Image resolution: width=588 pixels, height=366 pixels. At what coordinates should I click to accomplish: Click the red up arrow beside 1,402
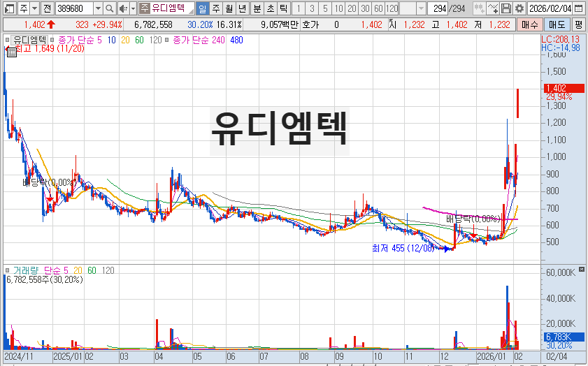pos(51,24)
